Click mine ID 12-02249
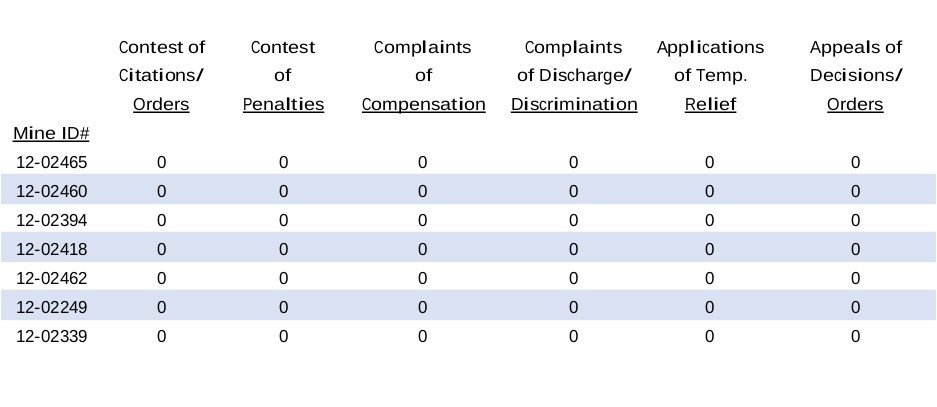The image size is (937, 407). pyautogui.click(x=52, y=307)
